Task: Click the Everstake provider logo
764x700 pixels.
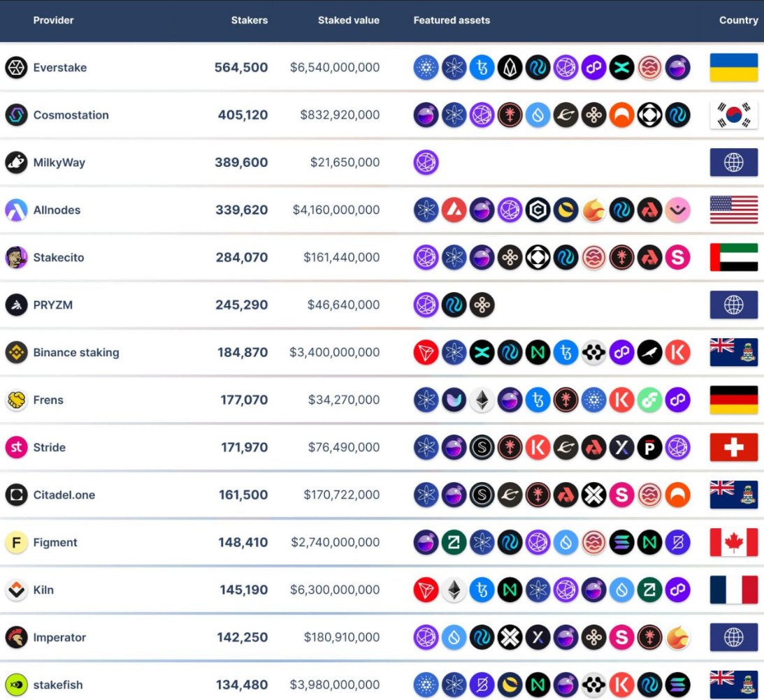Action: click(16, 67)
